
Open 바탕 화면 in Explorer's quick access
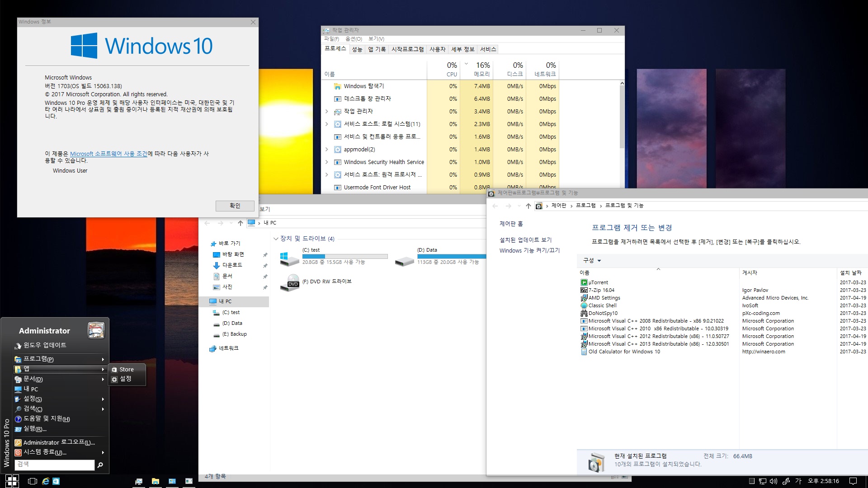coord(233,254)
